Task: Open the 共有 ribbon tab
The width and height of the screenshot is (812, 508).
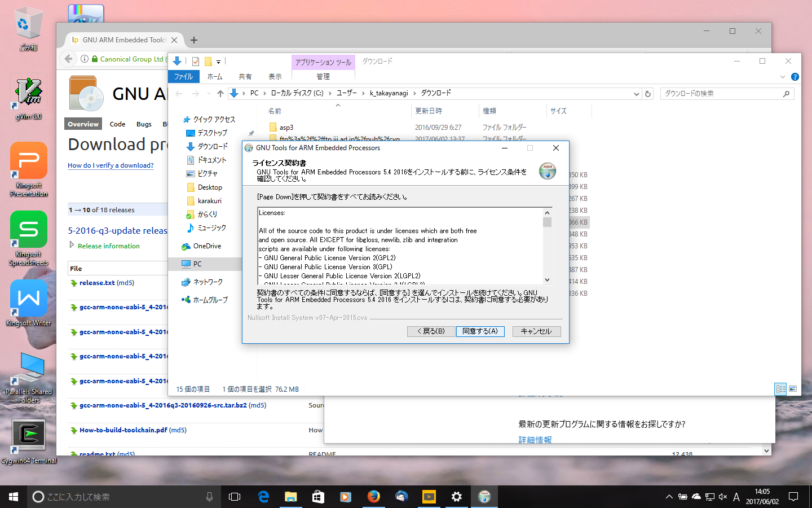Action: 245,77
